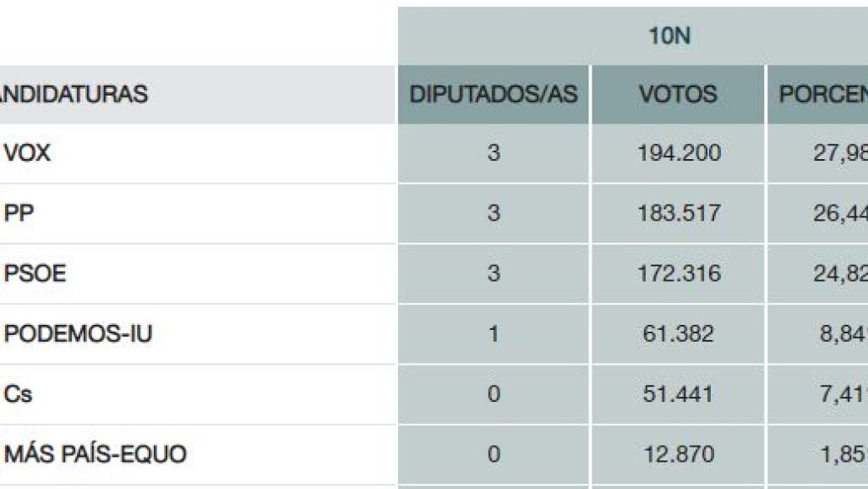Click the PSOE votes cell 172.316
This screenshot has height=489, width=868.
[x=678, y=274]
